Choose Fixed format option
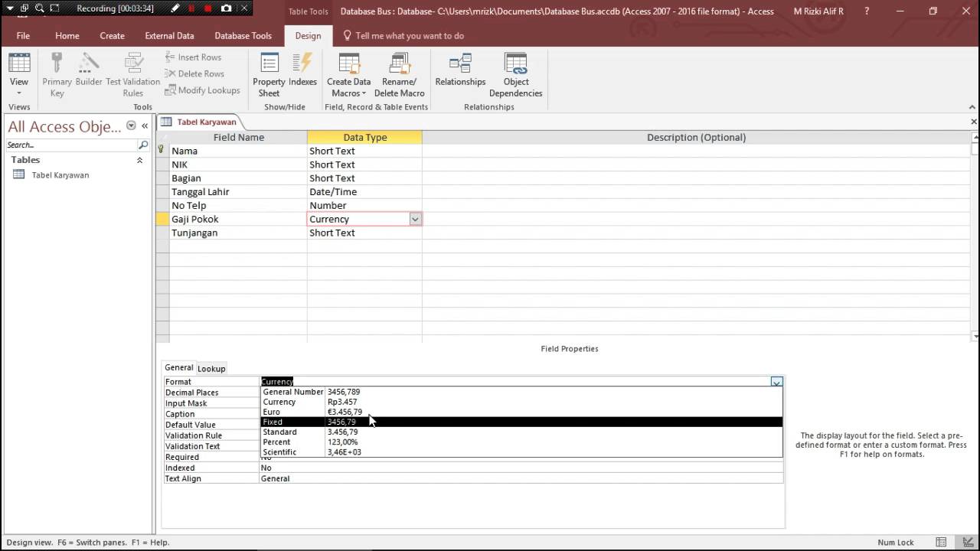The height and width of the screenshot is (551, 980). 521,422
